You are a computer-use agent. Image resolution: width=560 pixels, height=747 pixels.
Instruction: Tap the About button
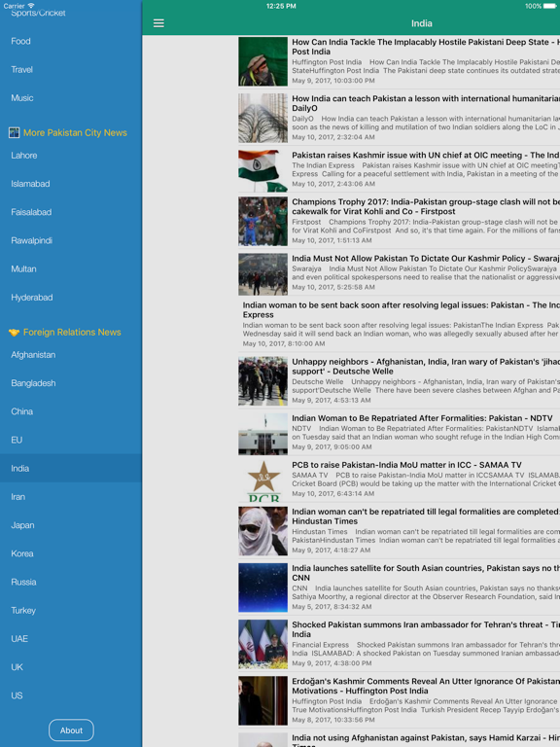pos(71,729)
